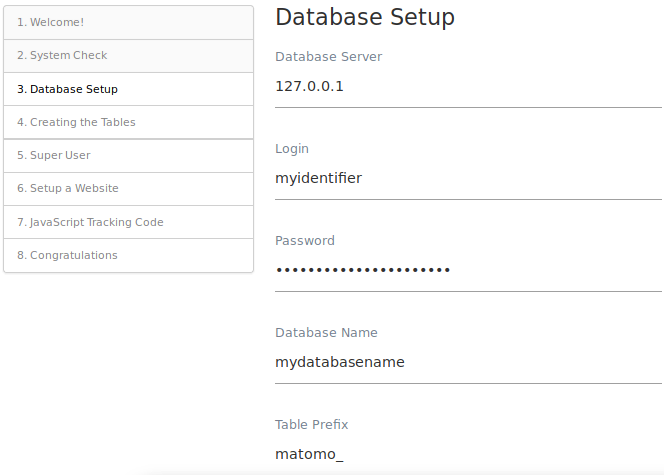
Task: Focus the Table Prefix field with matomo_
Action: (x=468, y=454)
